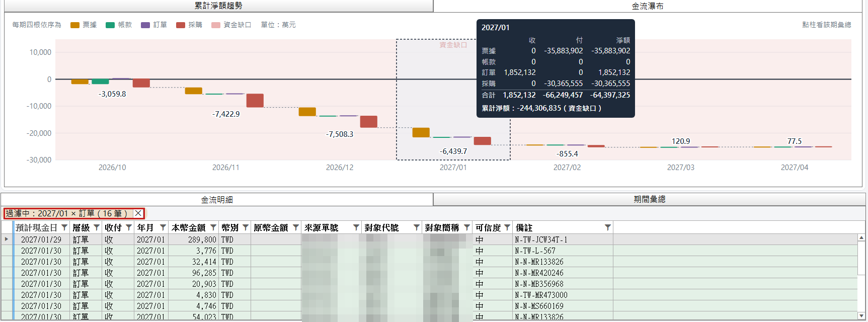Sort by 備註 column header
Image resolution: width=868 pixels, height=322 pixels.
[x=524, y=228]
